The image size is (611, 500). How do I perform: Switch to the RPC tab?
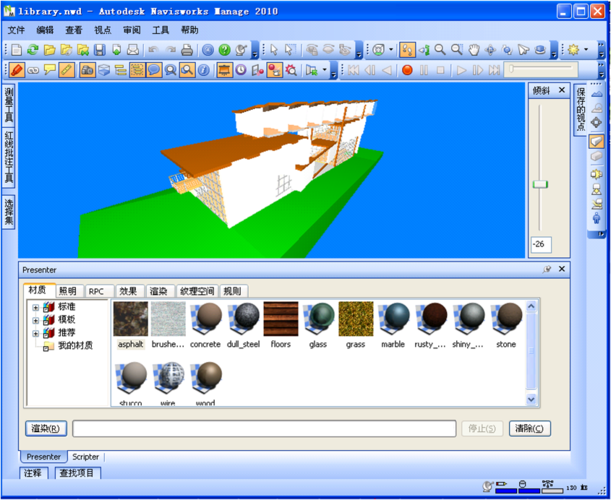[x=98, y=291]
